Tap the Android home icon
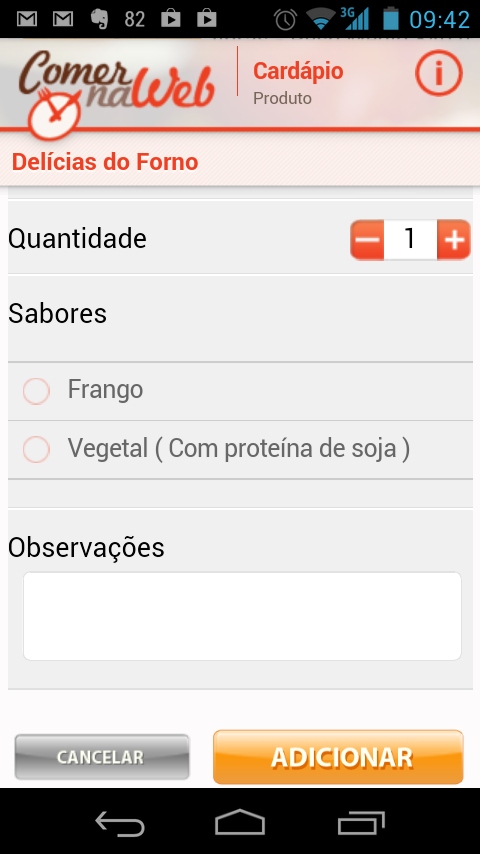 point(240,822)
